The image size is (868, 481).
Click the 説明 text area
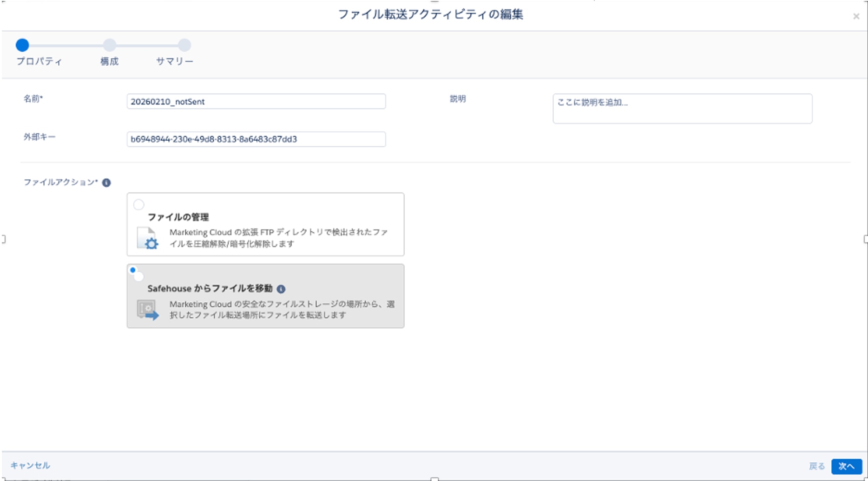pos(682,109)
